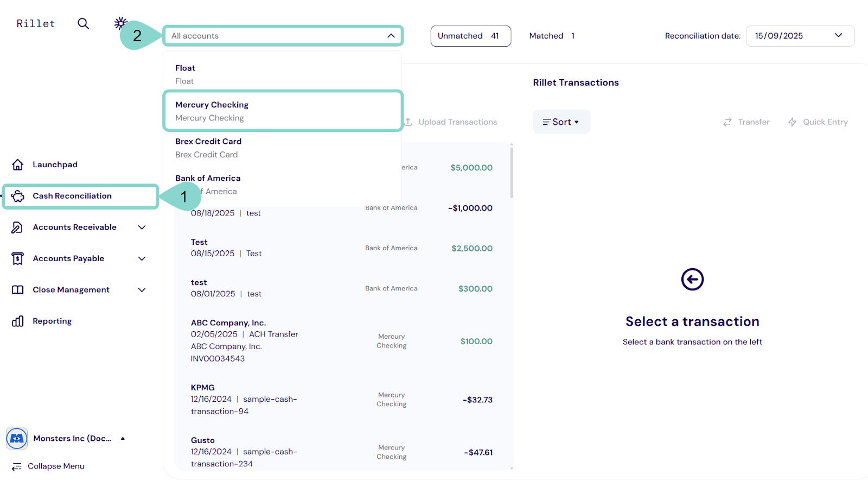Show the Unmatched transactions tab

(470, 36)
